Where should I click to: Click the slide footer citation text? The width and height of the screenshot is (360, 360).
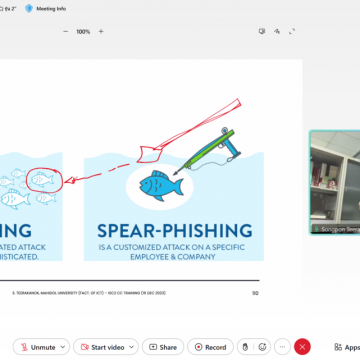[x=89, y=293]
